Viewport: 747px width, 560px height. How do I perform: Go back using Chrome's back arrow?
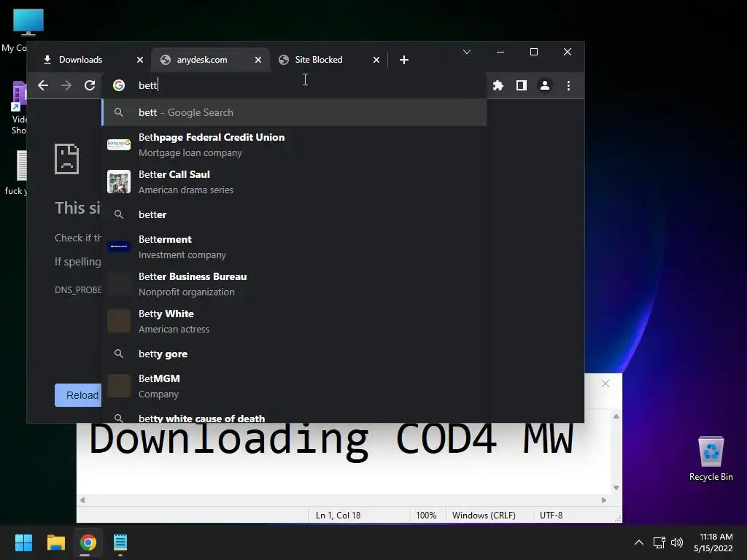coord(43,85)
